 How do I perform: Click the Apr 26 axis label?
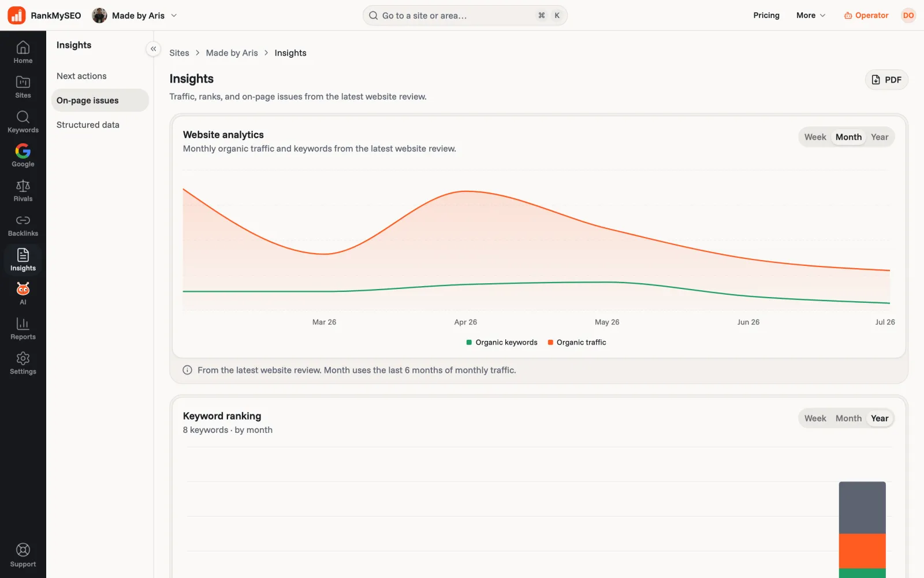pyautogui.click(x=465, y=322)
